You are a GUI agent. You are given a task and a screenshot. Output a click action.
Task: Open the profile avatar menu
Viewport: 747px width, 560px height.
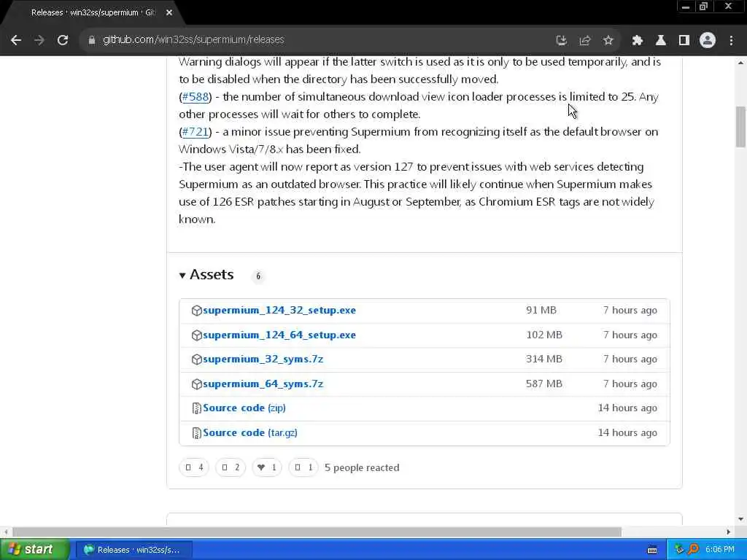coord(708,41)
